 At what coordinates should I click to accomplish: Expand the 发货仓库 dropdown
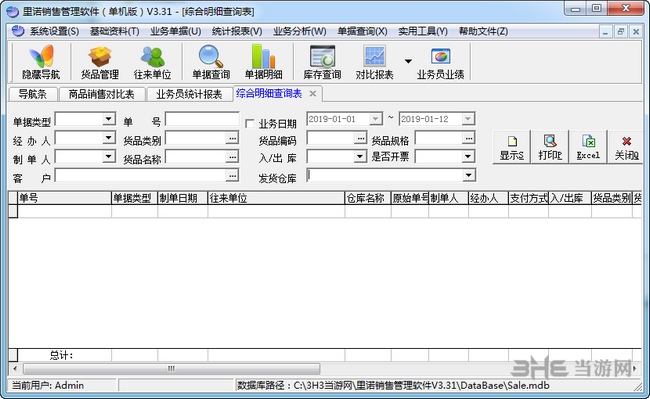(x=468, y=175)
